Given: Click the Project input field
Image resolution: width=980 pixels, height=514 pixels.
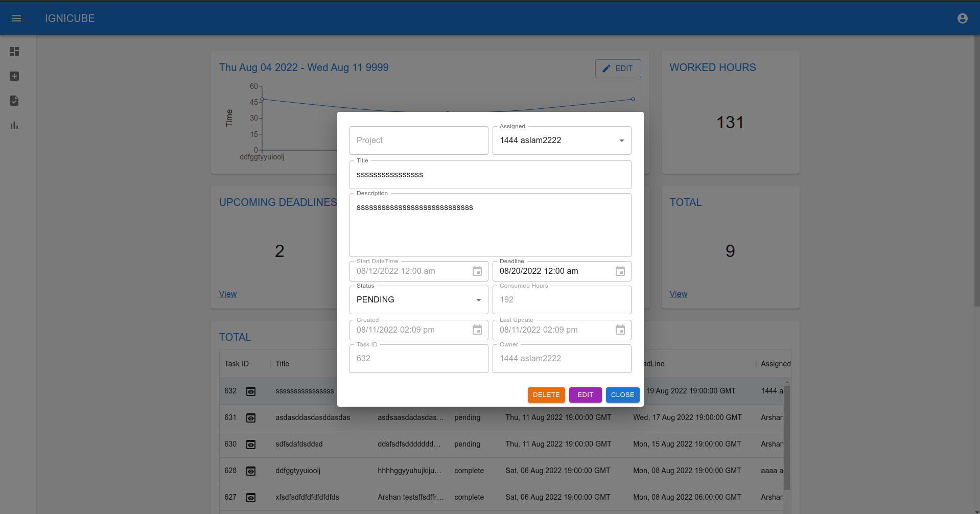Looking at the screenshot, I should point(418,140).
